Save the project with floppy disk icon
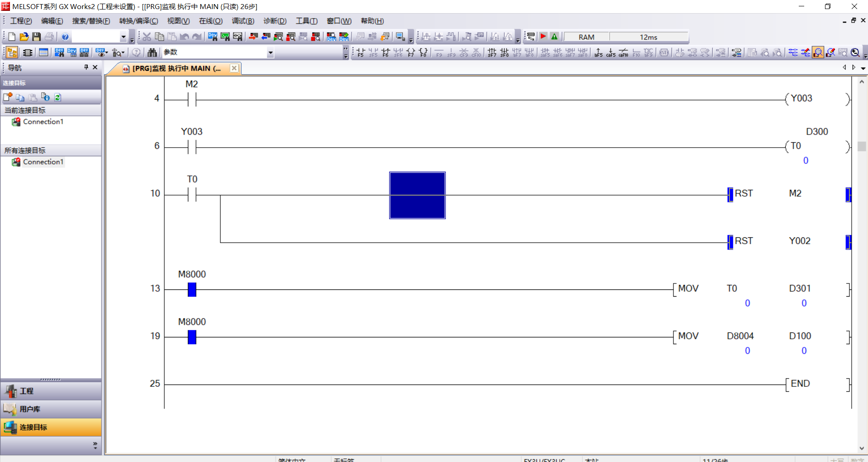 37,37
